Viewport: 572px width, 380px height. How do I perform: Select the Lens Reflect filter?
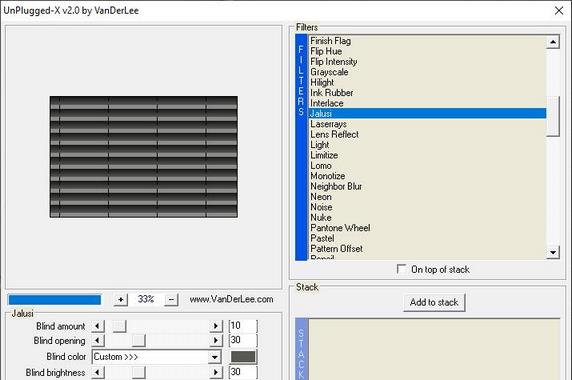(x=427, y=134)
